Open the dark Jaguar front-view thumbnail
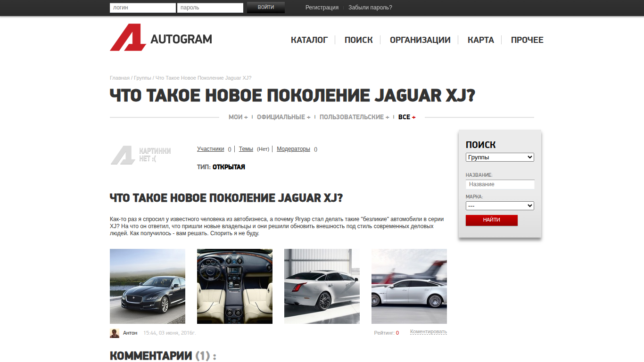The height and width of the screenshot is (362, 644). [x=148, y=286]
